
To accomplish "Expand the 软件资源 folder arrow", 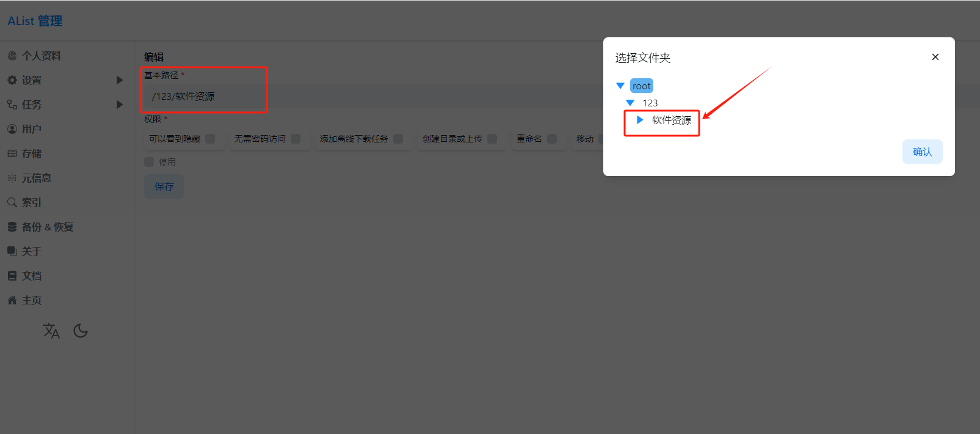I will coord(640,120).
